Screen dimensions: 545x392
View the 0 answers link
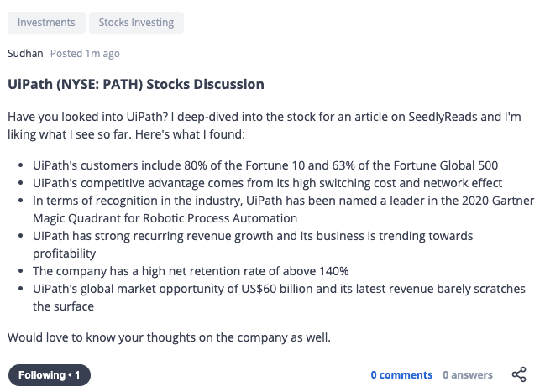[468, 375]
